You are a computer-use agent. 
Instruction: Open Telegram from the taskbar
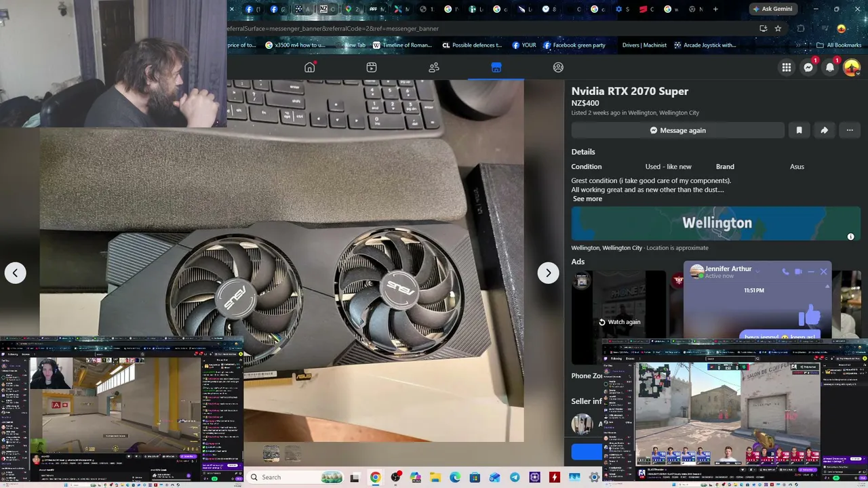point(515,478)
